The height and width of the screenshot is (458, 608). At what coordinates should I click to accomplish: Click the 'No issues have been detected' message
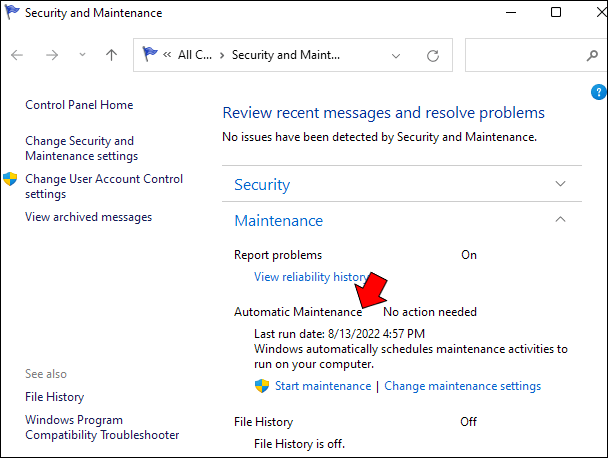[x=379, y=137]
